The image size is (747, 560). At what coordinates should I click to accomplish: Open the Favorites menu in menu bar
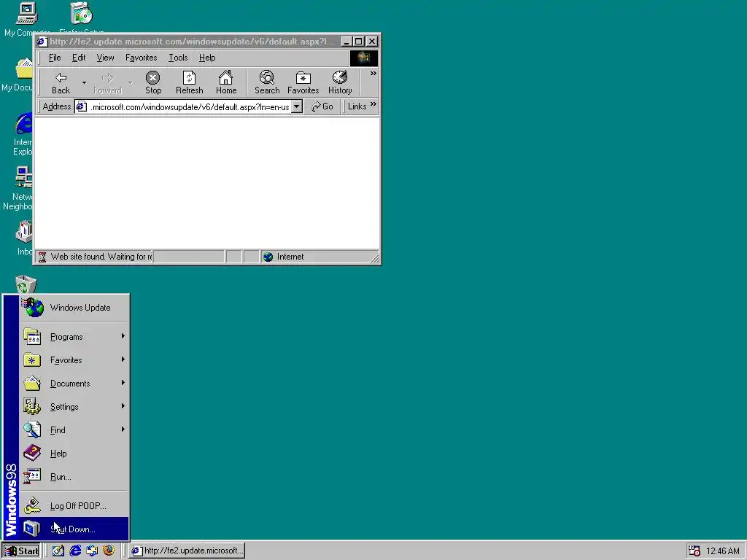click(141, 58)
